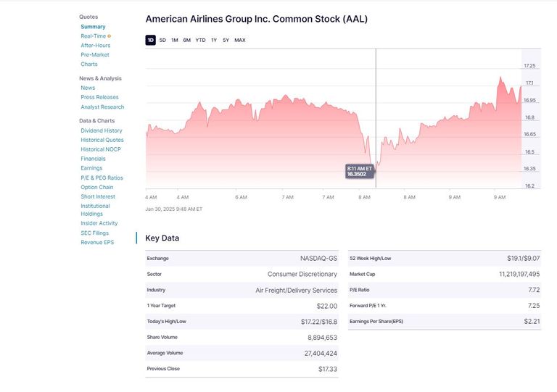The height and width of the screenshot is (392, 557).
Task: Open Analyst Research in sidebar
Action: (x=102, y=107)
